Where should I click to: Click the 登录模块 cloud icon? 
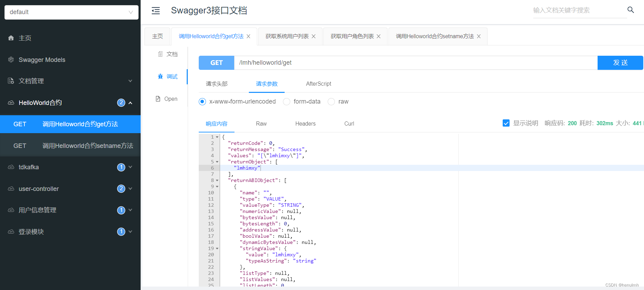(x=11, y=232)
